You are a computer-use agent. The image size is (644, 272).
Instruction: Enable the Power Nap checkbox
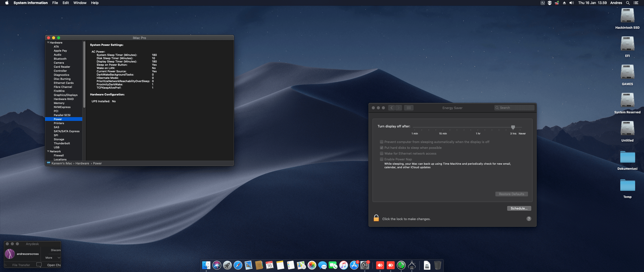coord(382,159)
